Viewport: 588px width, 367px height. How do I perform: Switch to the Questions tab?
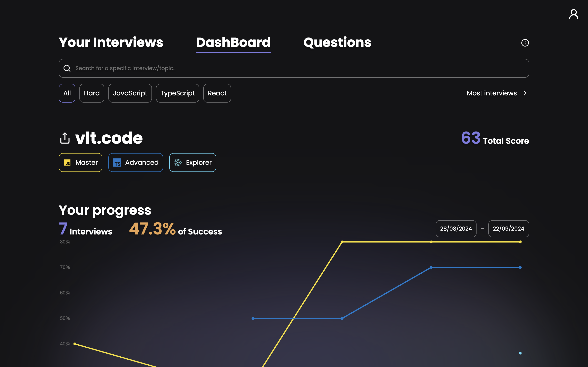tap(337, 42)
